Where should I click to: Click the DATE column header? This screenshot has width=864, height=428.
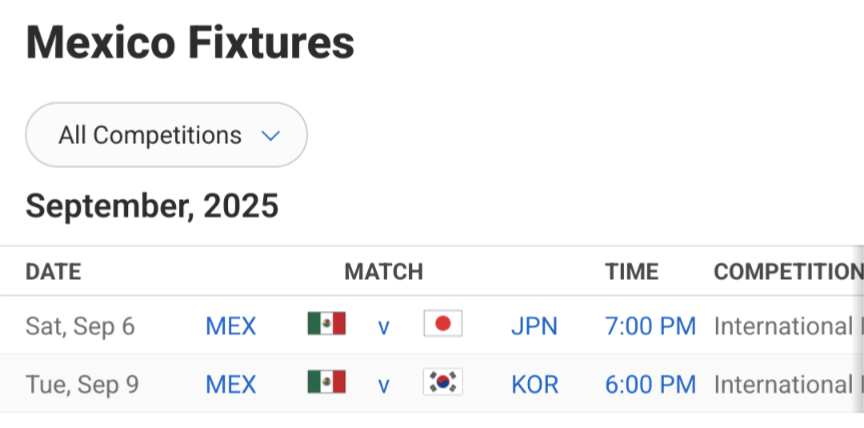click(x=53, y=272)
